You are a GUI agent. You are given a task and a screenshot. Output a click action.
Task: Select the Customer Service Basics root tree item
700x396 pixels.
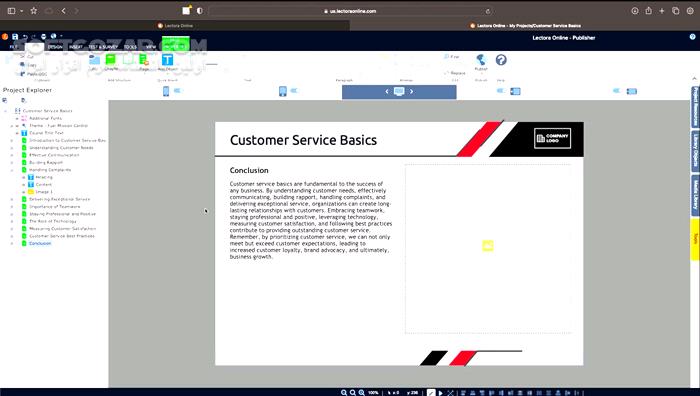(47, 111)
